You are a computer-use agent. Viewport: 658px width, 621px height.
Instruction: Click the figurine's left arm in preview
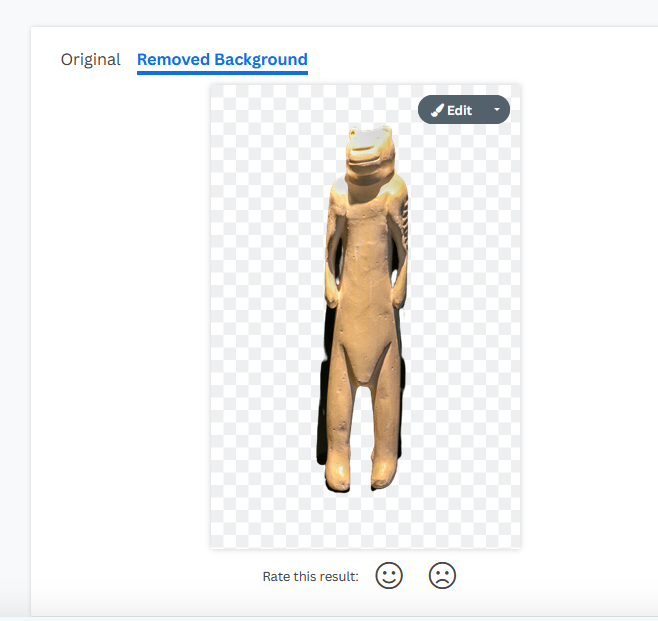tap(332, 250)
